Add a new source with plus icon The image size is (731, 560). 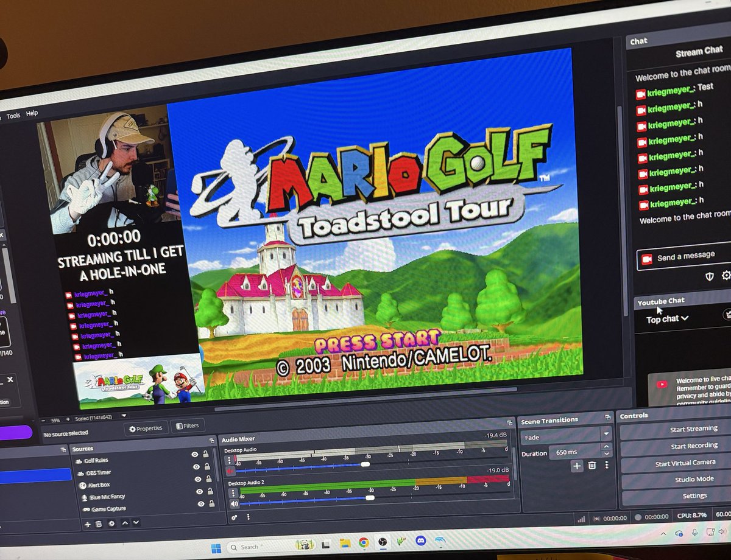pos(87,524)
